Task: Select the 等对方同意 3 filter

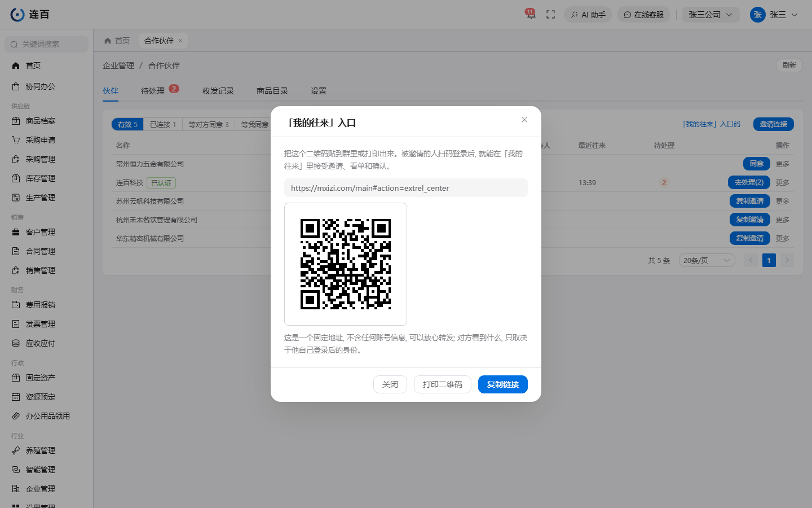Action: (209, 124)
